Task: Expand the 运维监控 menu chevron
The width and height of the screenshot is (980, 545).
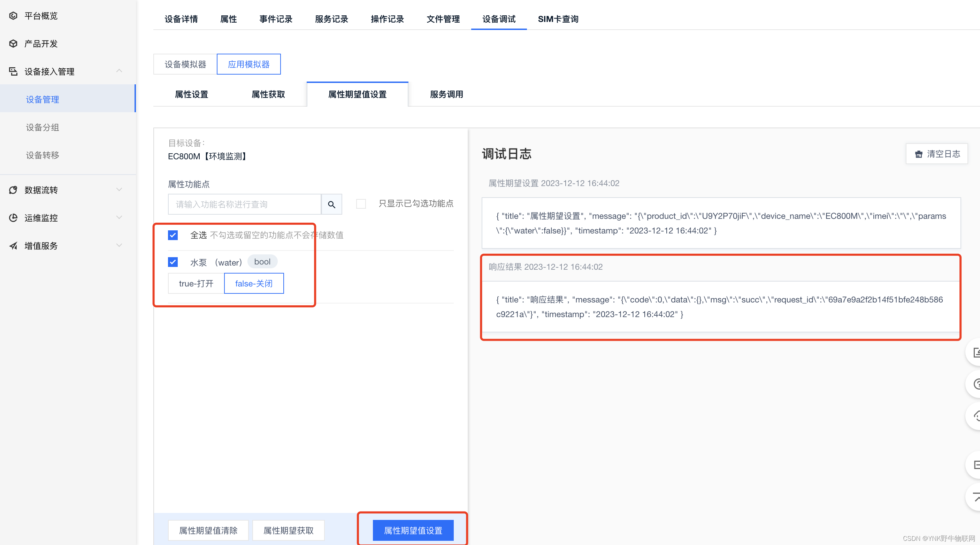Action: coord(119,217)
